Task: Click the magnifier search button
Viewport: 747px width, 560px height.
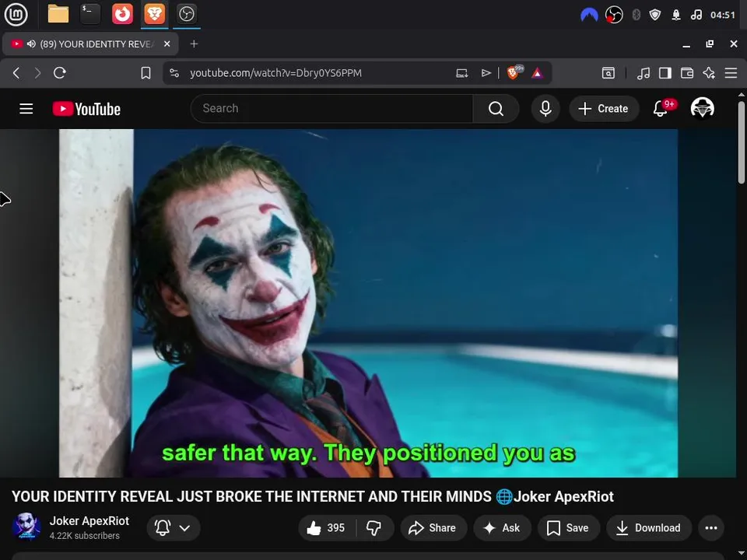Action: (x=496, y=109)
